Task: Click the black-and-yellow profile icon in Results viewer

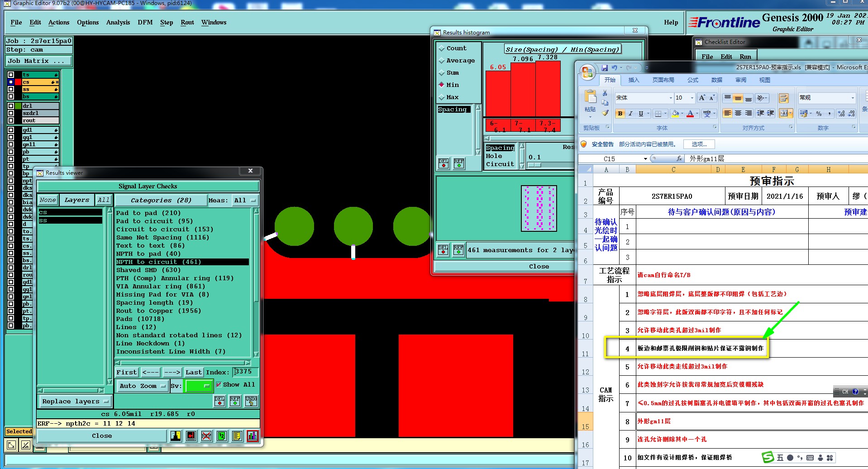Action: point(176,435)
